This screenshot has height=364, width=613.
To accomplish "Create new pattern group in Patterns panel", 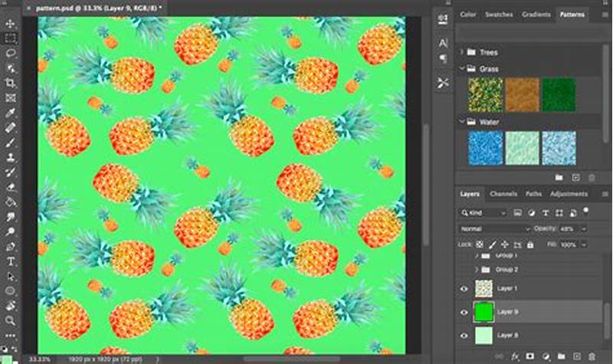I will coord(559,178).
